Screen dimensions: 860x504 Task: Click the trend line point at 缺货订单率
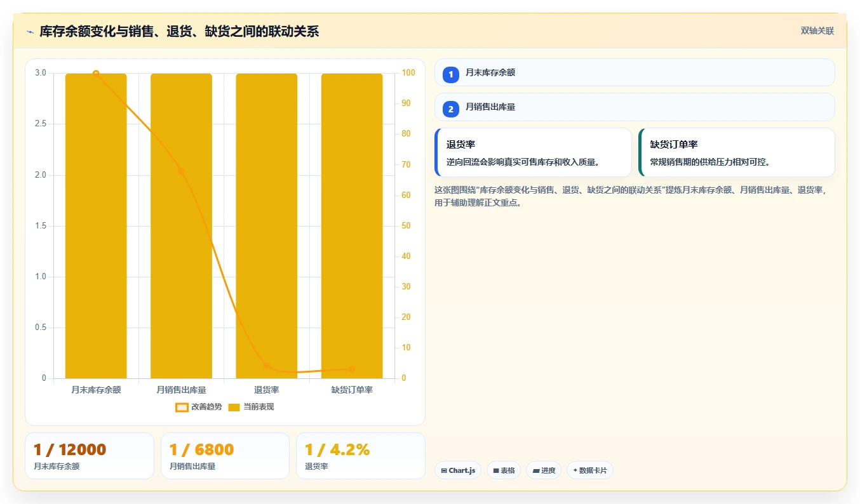click(x=352, y=369)
